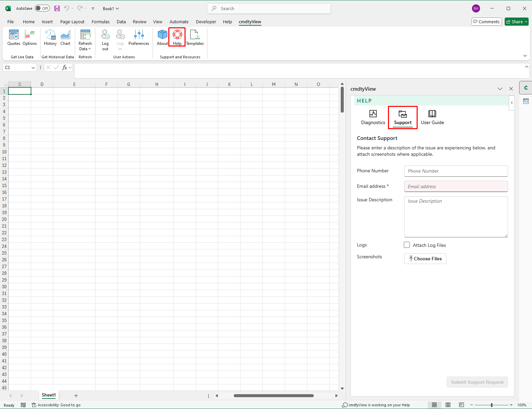
Task: Open the File menu
Action: click(11, 22)
